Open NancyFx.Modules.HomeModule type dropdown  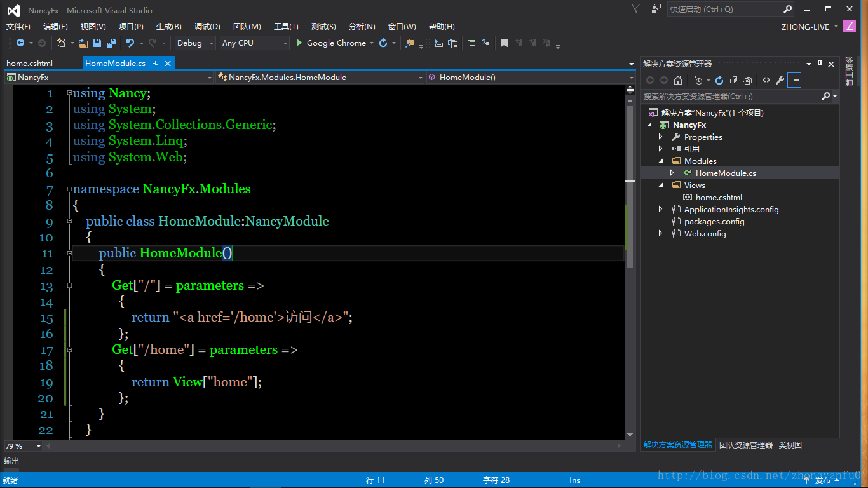click(x=320, y=77)
